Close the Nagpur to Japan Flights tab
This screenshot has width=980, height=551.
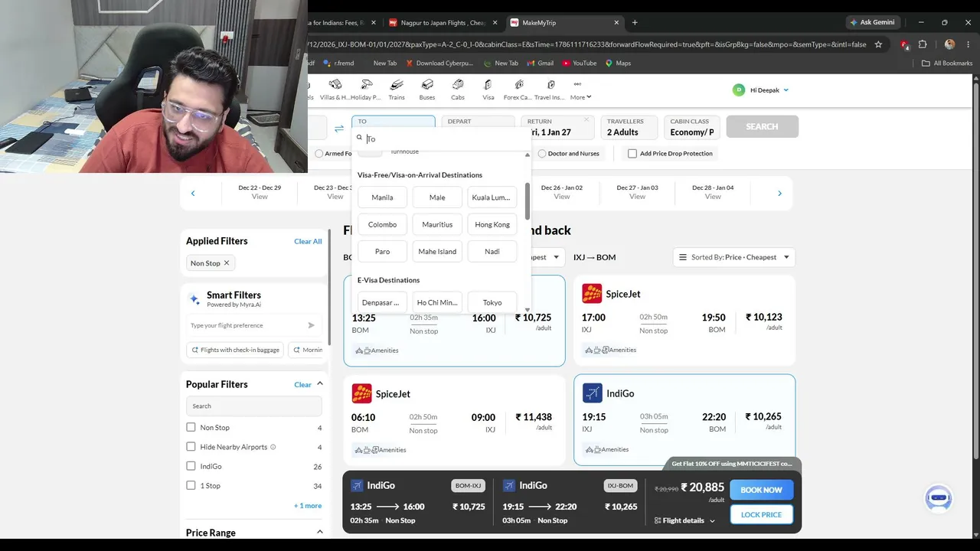tap(495, 23)
